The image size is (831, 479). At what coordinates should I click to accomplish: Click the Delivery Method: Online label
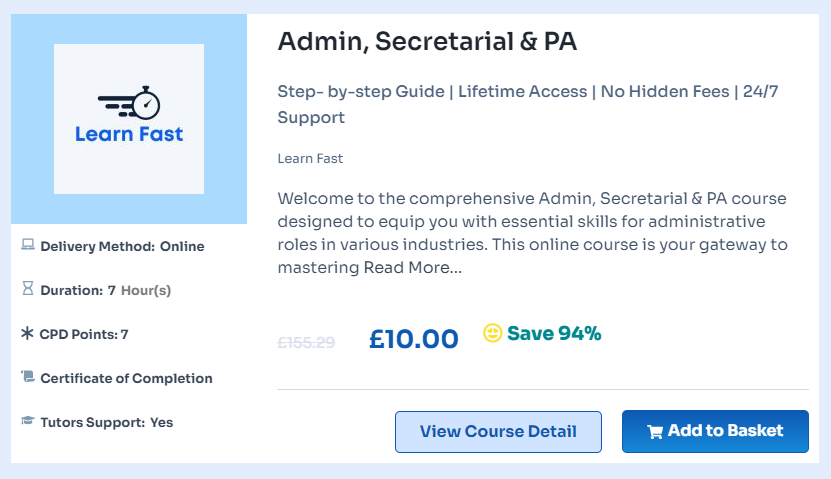122,246
